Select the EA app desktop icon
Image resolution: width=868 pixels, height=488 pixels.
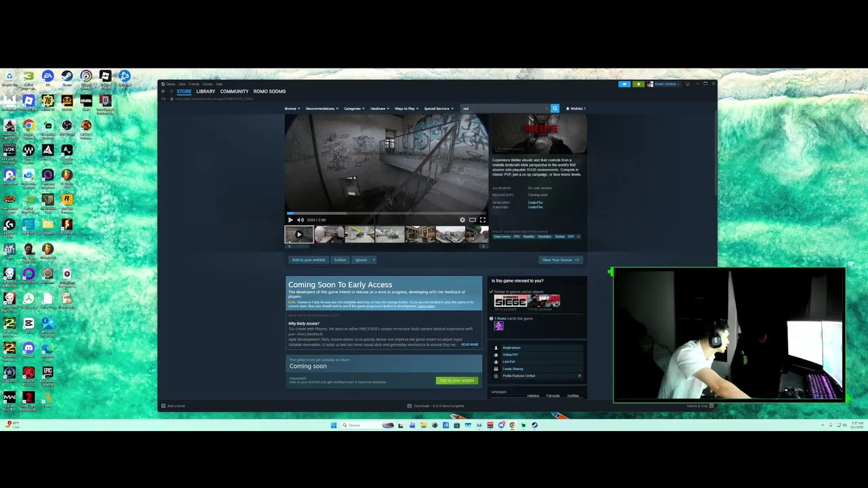coord(47,79)
